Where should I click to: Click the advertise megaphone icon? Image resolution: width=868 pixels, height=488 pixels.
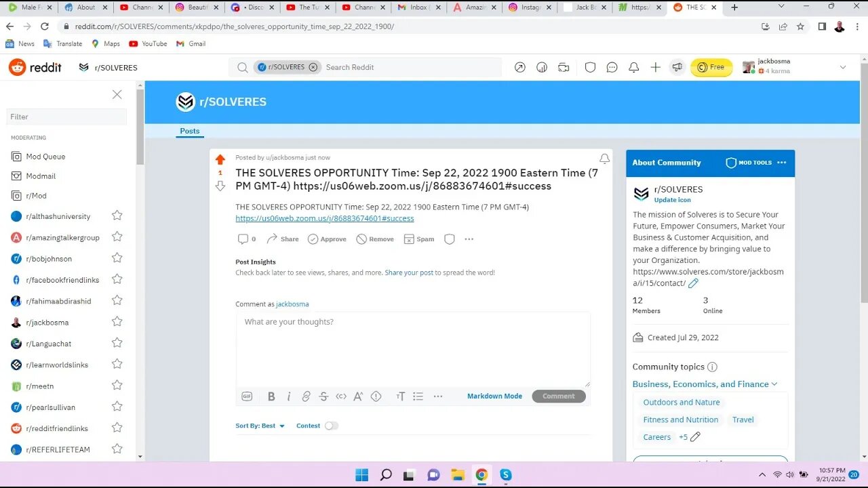pos(677,67)
